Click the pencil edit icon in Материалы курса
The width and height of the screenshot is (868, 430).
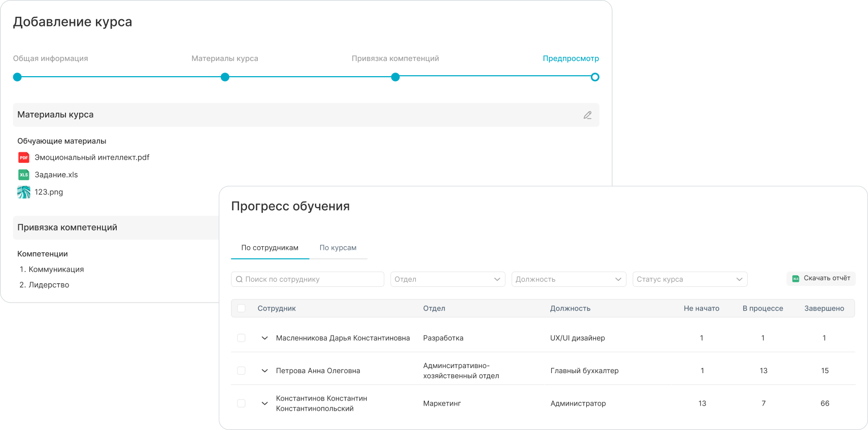coord(587,115)
